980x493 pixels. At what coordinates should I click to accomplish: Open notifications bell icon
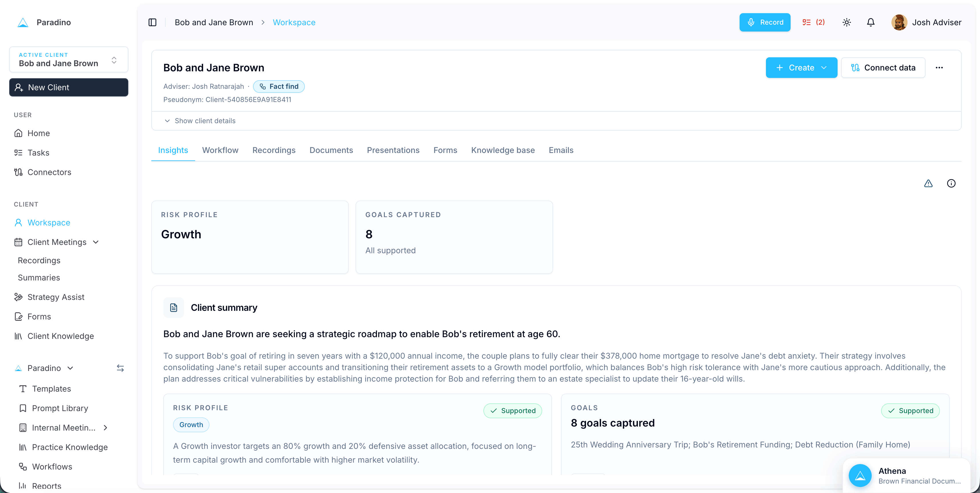point(871,22)
